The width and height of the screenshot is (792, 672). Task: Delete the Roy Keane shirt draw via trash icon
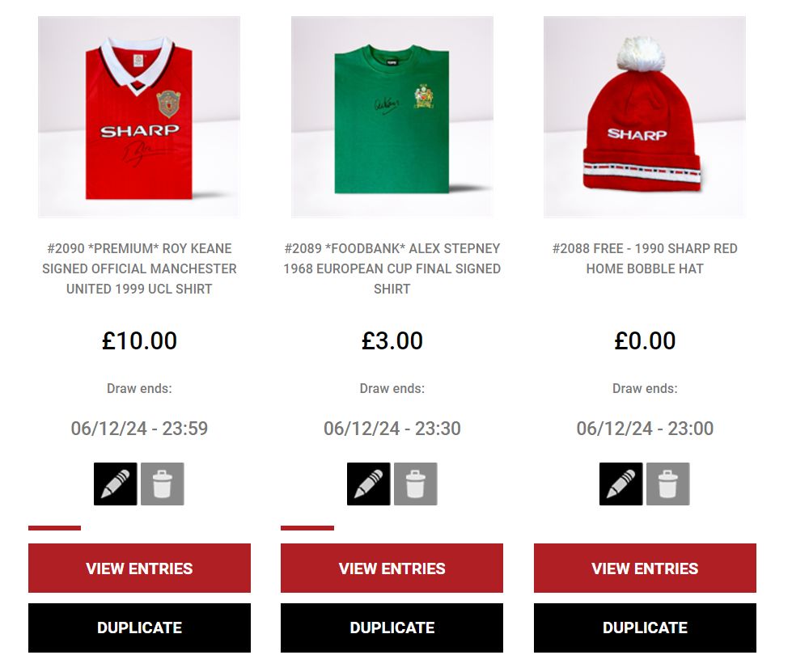click(x=162, y=484)
